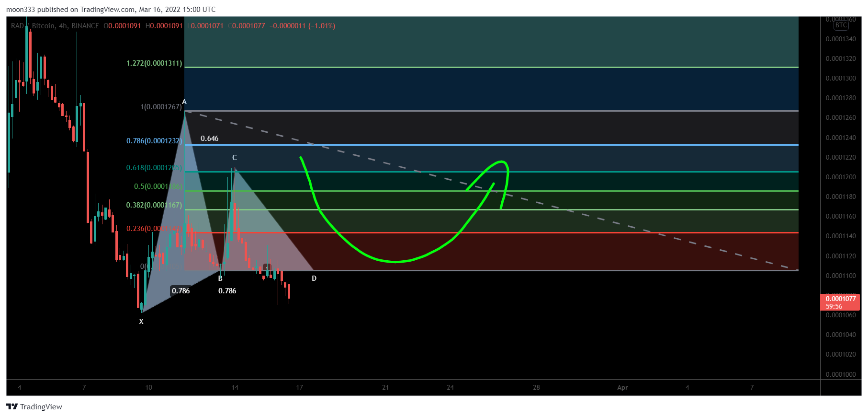Click the 0.786 ratio label below point B
The width and height of the screenshot is (868, 417).
pyautogui.click(x=227, y=291)
